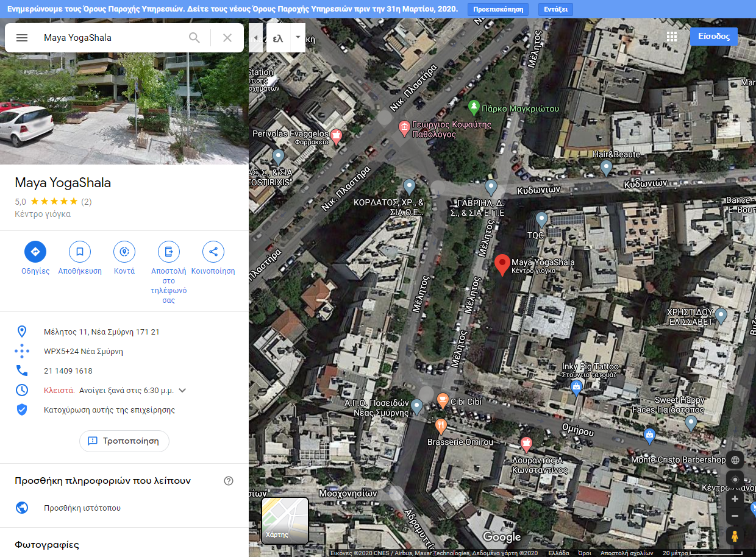Image resolution: width=756 pixels, height=557 pixels.
Task: Click the ΚΟΡΔΑΤΟΣ, ΧΡ. map pin
Action: click(409, 186)
